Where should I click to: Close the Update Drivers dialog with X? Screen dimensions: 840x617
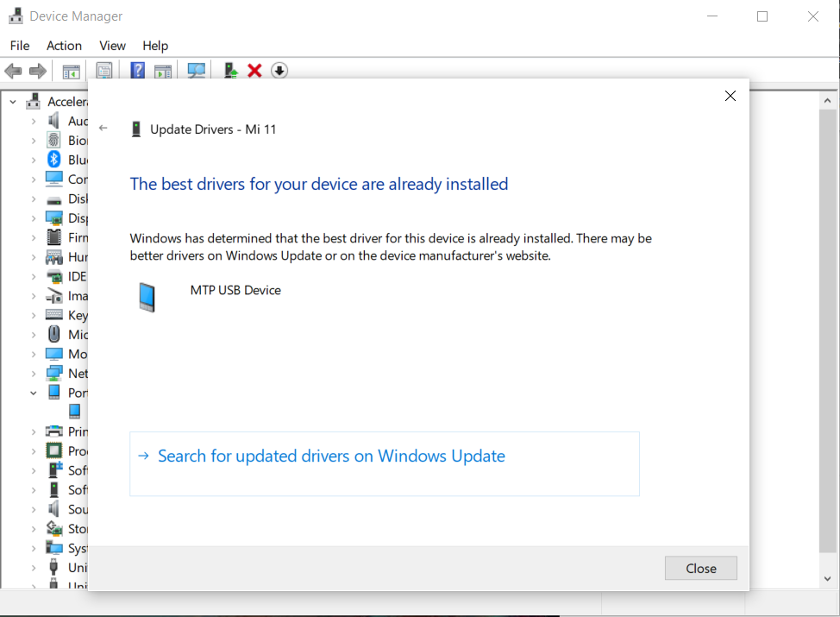(x=730, y=96)
